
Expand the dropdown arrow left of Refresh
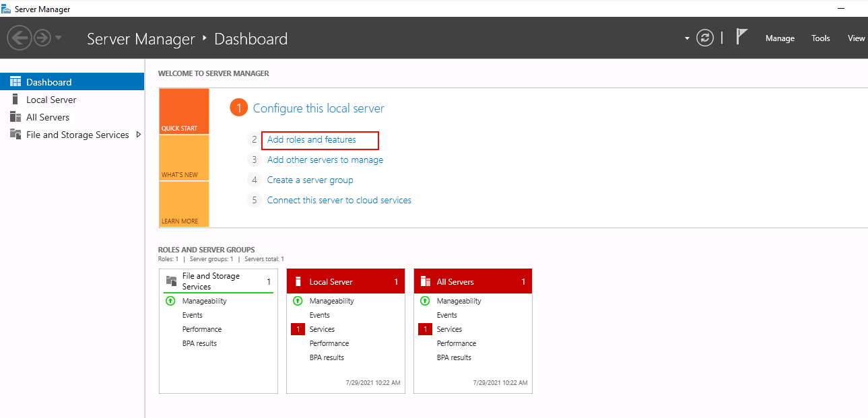[x=687, y=38]
